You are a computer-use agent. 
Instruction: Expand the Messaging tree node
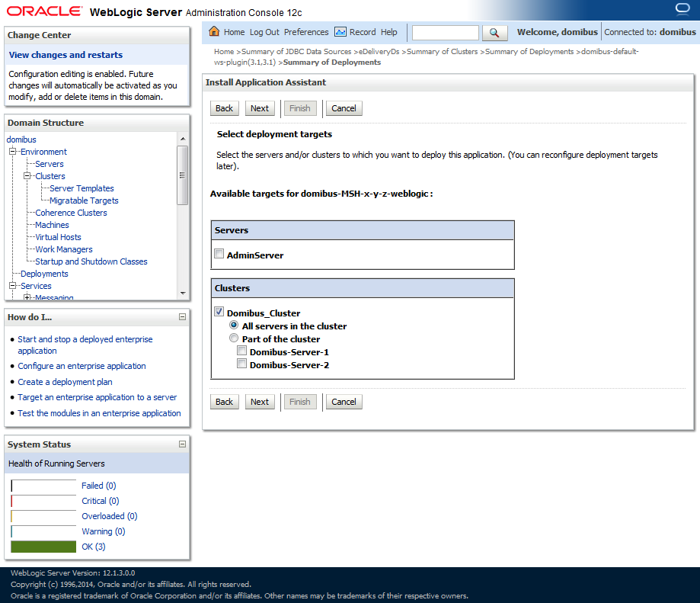pyautogui.click(x=27, y=297)
